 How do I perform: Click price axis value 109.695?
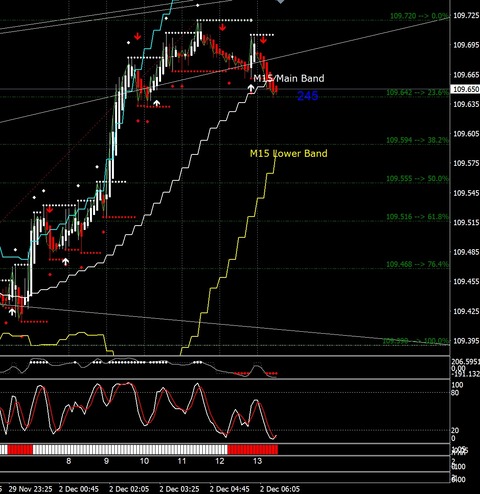466,45
